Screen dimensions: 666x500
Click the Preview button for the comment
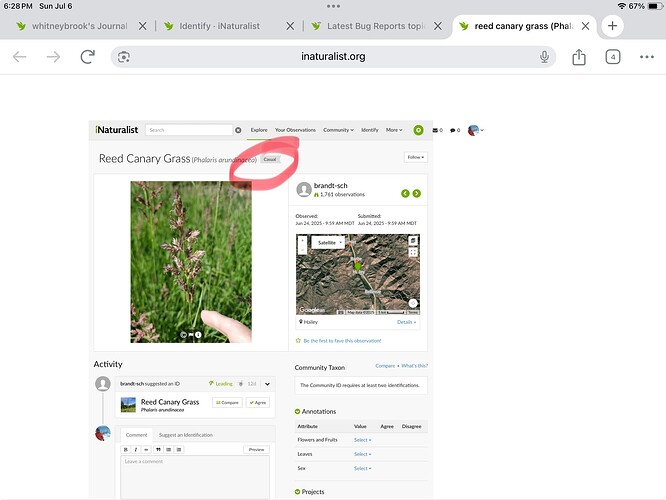[x=257, y=449]
